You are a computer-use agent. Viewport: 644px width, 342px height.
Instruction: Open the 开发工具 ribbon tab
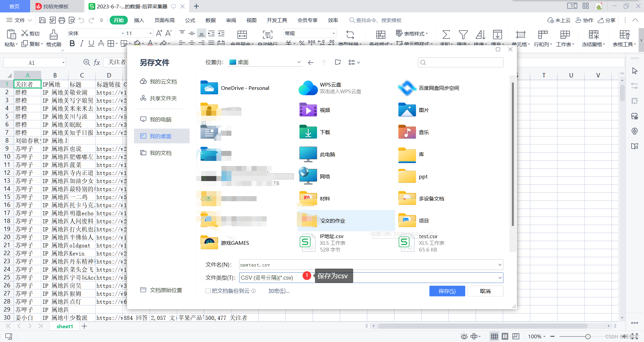coord(277,20)
